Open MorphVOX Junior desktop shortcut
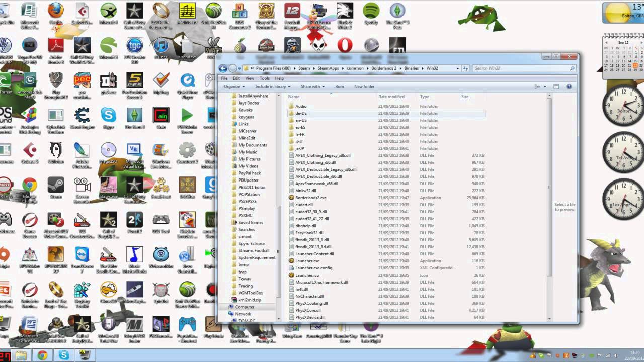 pyautogui.click(x=134, y=330)
